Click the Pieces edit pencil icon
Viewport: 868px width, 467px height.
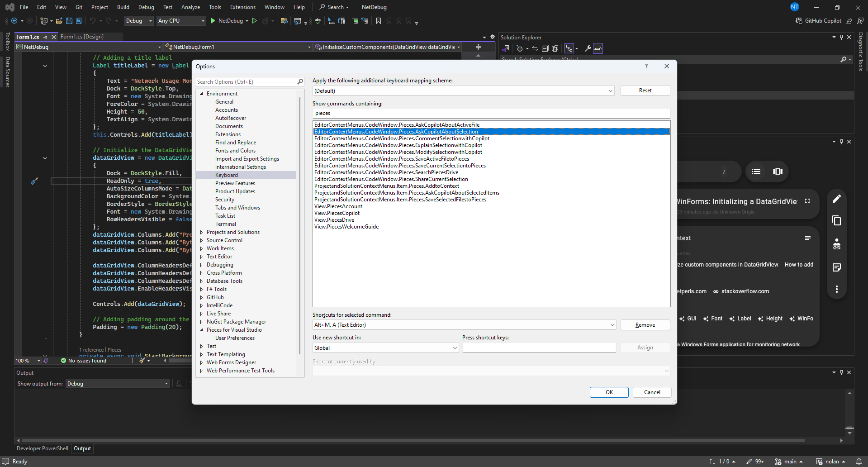pos(837,199)
